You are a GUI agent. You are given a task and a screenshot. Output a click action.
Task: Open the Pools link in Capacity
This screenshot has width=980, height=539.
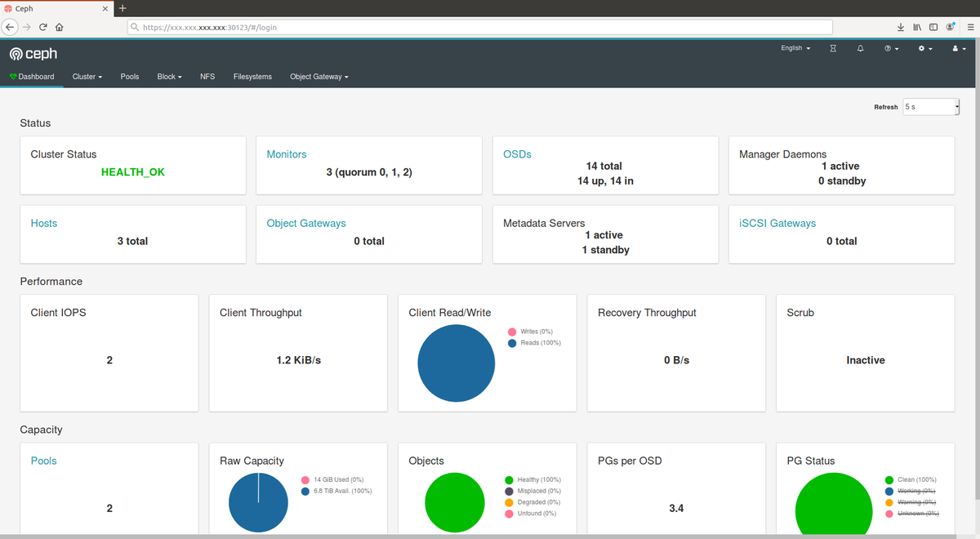pyautogui.click(x=44, y=461)
